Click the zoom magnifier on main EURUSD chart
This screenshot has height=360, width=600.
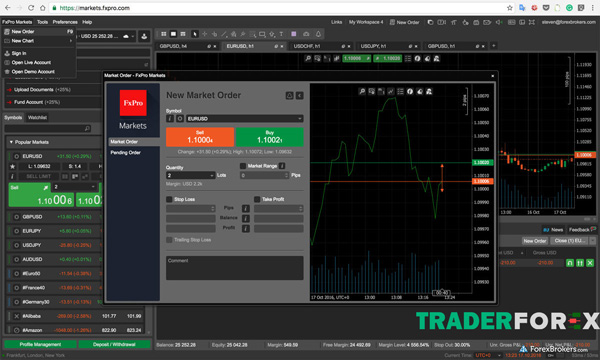pyautogui.click(x=308, y=59)
